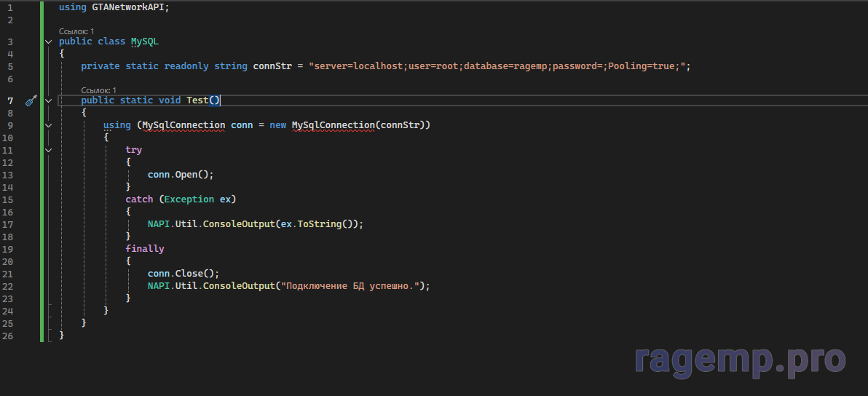Click the finally keyword
This screenshot has height=396, width=868.
click(x=144, y=249)
